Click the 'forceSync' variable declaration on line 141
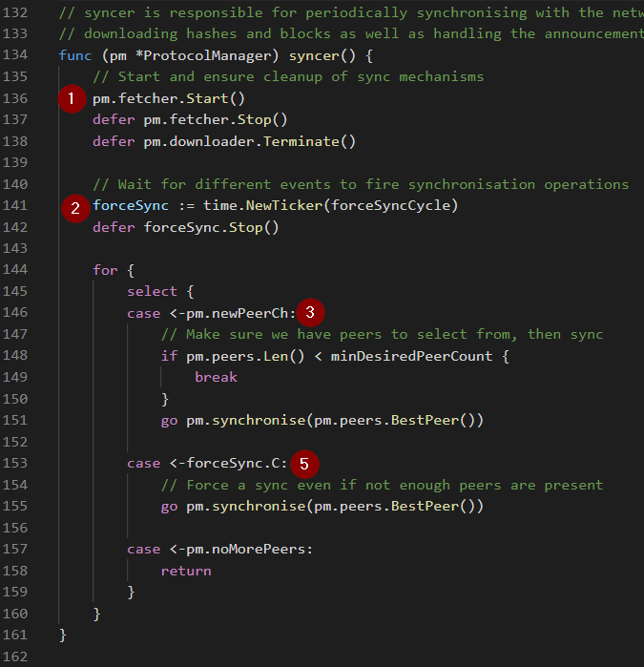 pyautogui.click(x=131, y=205)
